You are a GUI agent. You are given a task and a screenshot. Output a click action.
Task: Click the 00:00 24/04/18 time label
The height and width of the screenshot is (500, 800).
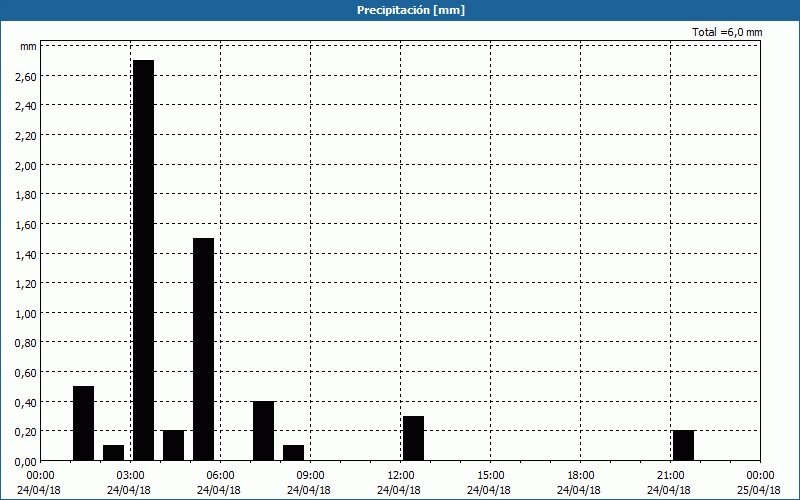click(x=39, y=483)
